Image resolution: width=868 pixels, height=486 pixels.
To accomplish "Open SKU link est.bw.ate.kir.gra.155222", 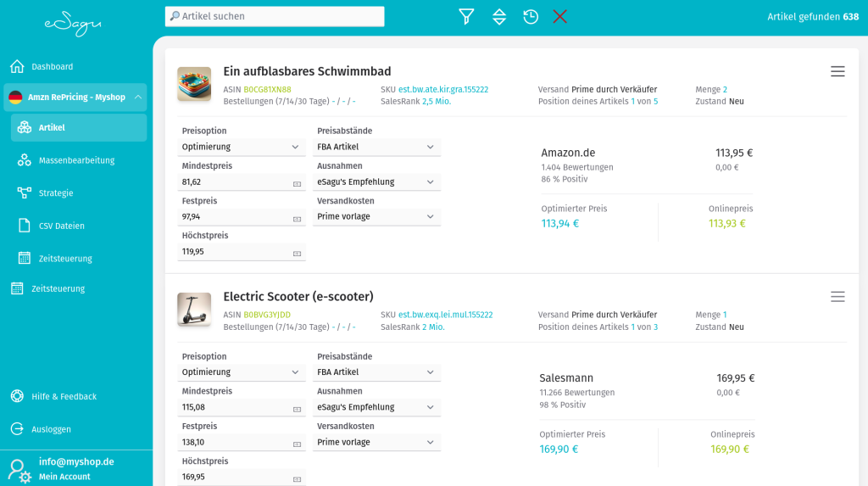I will pos(443,89).
